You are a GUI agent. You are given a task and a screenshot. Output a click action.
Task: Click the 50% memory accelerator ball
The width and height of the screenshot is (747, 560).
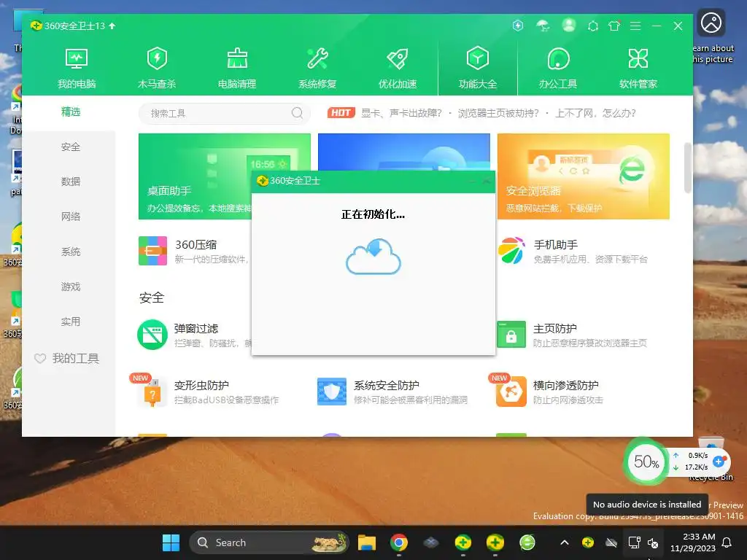tap(646, 461)
